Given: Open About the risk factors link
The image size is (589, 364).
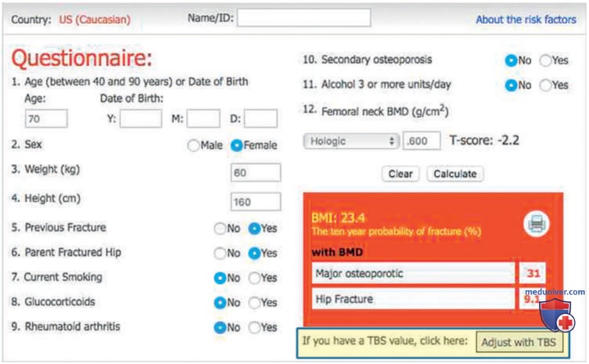Looking at the screenshot, I should pyautogui.click(x=526, y=20).
